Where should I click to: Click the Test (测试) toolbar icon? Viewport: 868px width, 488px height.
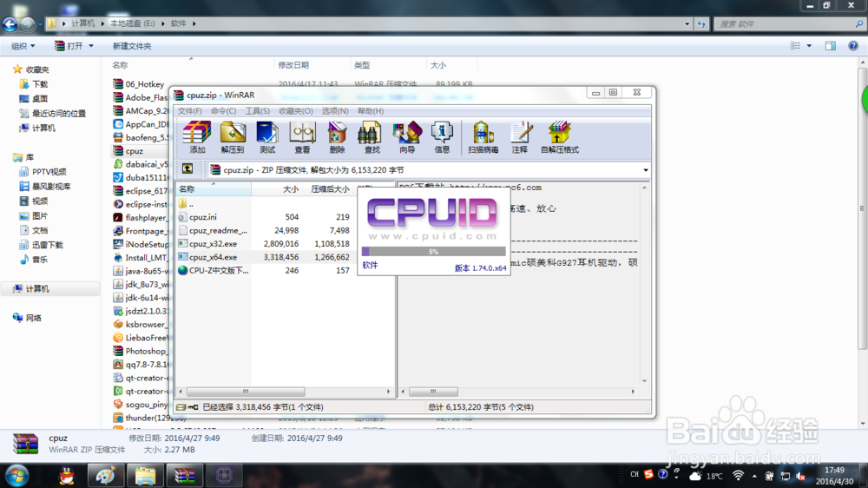click(267, 137)
